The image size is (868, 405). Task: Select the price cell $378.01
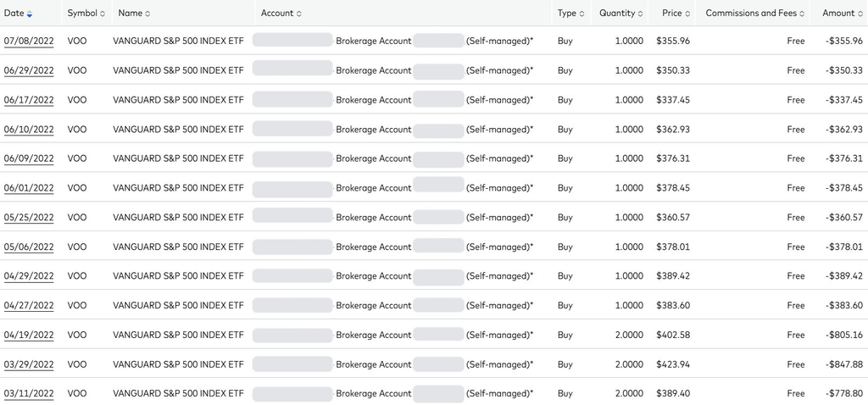673,247
